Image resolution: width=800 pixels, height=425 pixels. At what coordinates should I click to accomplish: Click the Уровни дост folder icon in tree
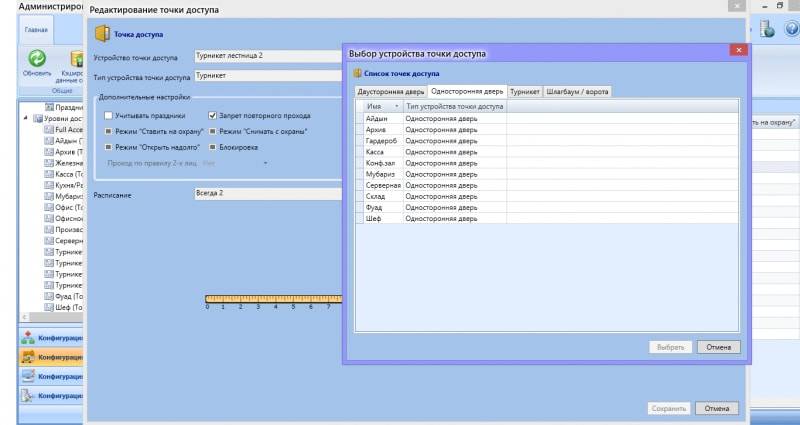click(x=38, y=118)
